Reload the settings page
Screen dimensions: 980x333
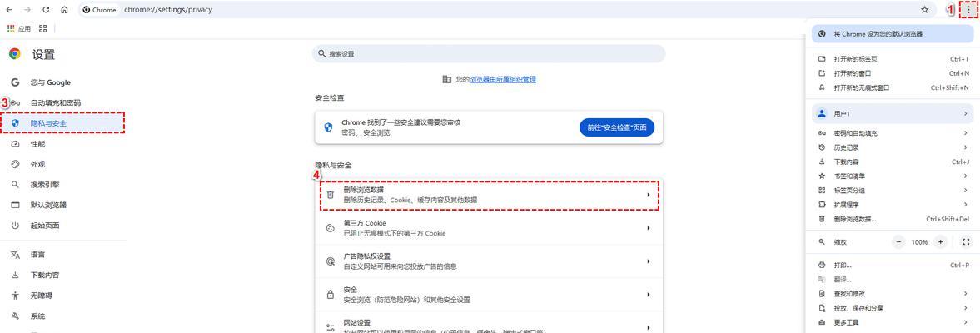click(x=47, y=10)
